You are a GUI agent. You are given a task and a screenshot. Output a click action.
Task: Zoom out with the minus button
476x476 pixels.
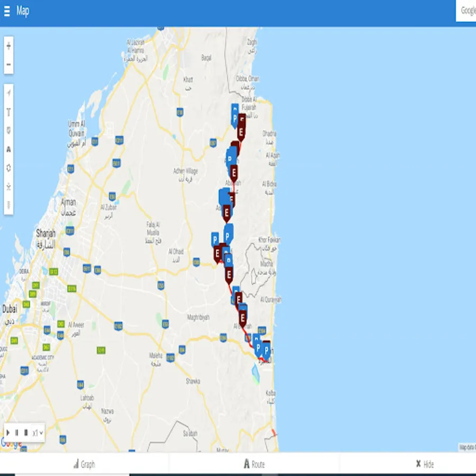8,65
